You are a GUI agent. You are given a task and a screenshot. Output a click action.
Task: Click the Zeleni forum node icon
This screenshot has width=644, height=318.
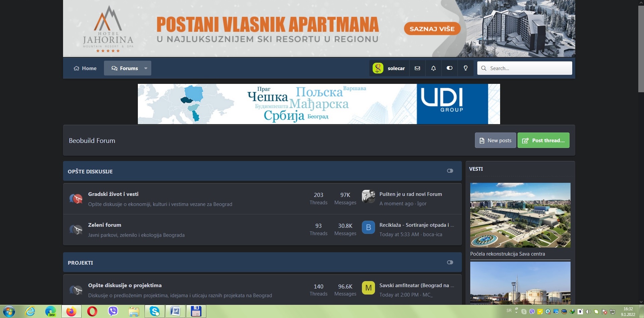[76, 230]
